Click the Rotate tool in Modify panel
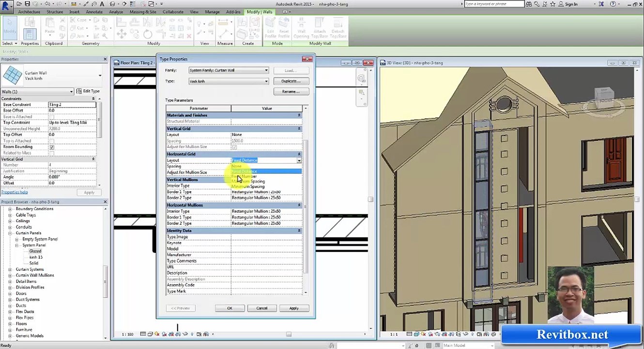The width and height of the screenshot is (644, 349). (148, 34)
